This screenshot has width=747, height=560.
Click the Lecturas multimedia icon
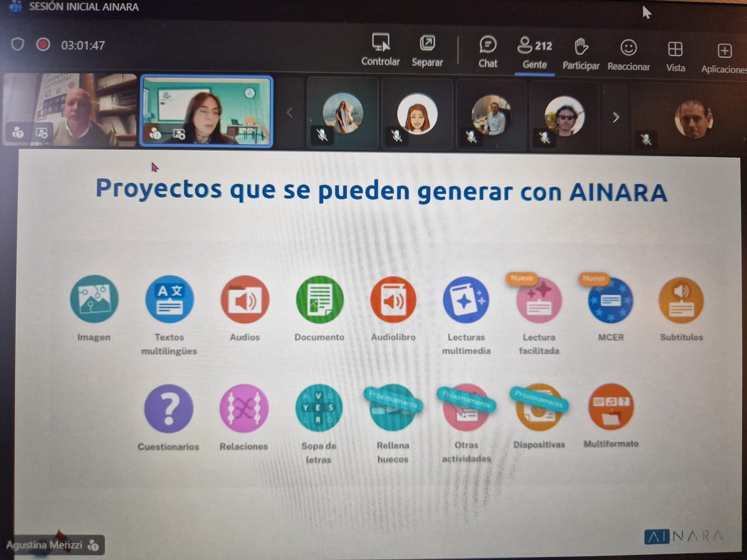466,300
